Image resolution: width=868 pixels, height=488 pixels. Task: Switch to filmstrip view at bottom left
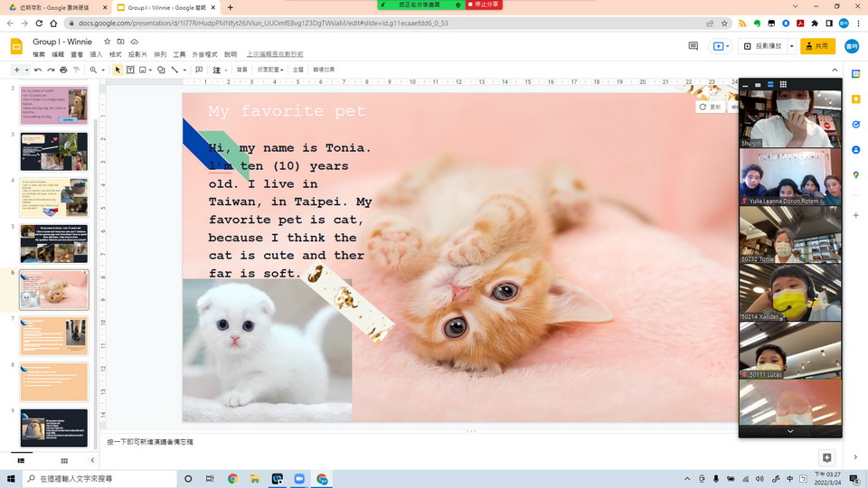pyautogui.click(x=20, y=460)
